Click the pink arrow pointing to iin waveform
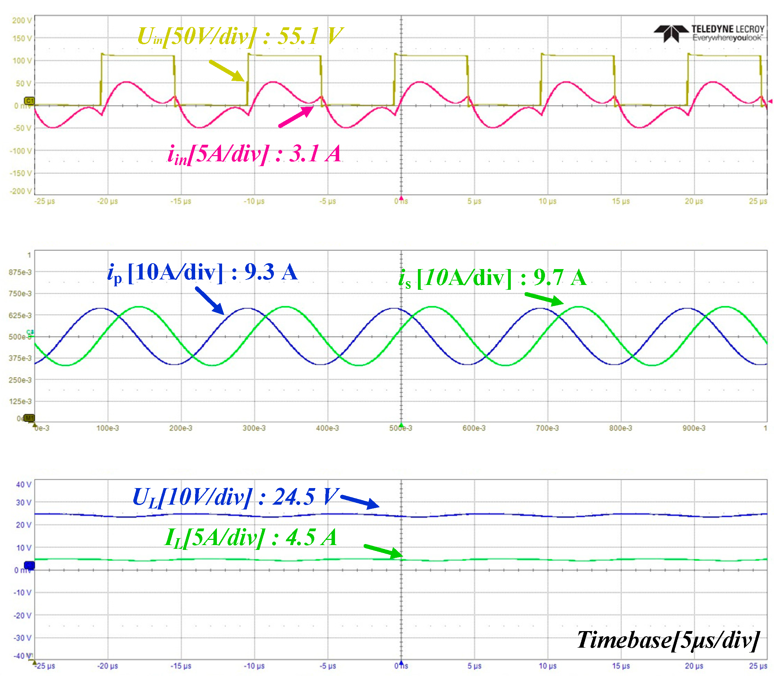 296,117
